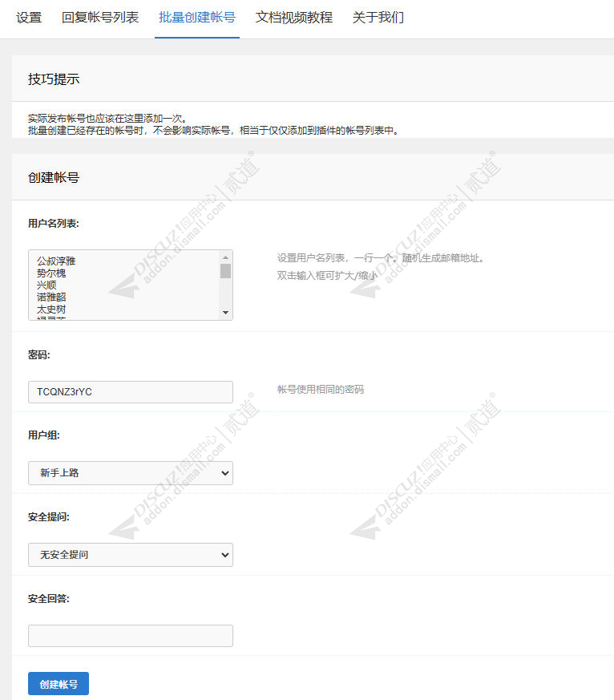The height and width of the screenshot is (700, 614).
Task: Click the username list scrollbar thumb
Action: 225,271
